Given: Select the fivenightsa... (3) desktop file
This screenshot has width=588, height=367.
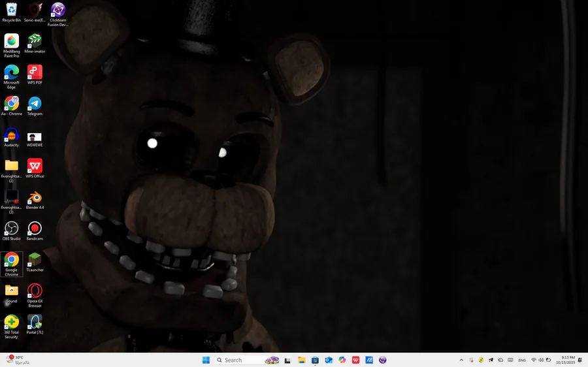Looking at the screenshot, I should 11,202.
